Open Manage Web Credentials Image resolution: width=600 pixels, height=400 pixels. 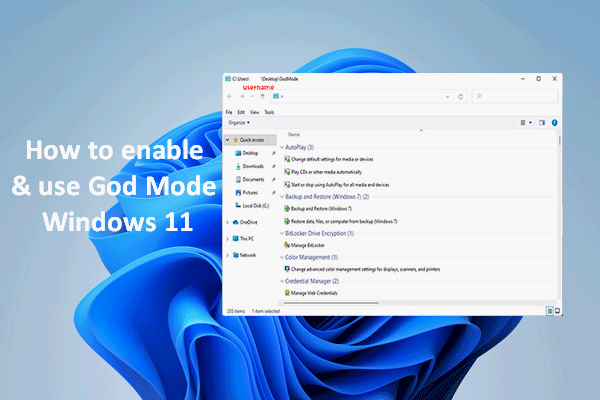[314, 293]
